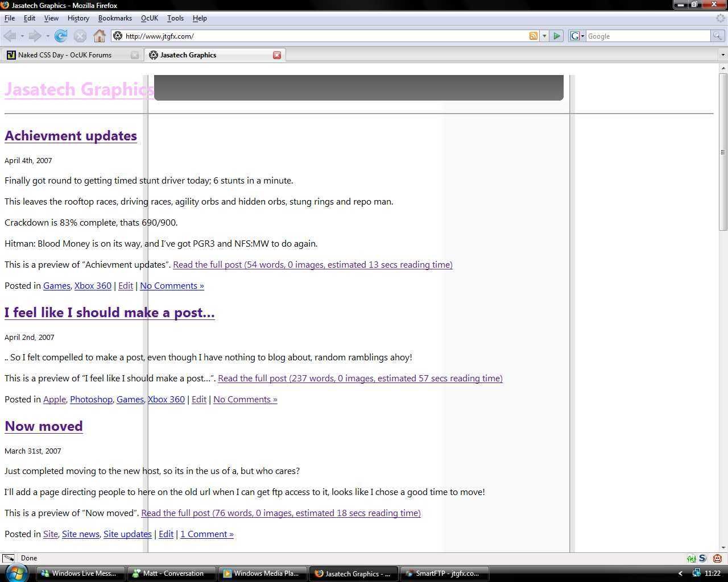Click the RSS feed icon in address bar
The image size is (728, 582).
point(533,36)
